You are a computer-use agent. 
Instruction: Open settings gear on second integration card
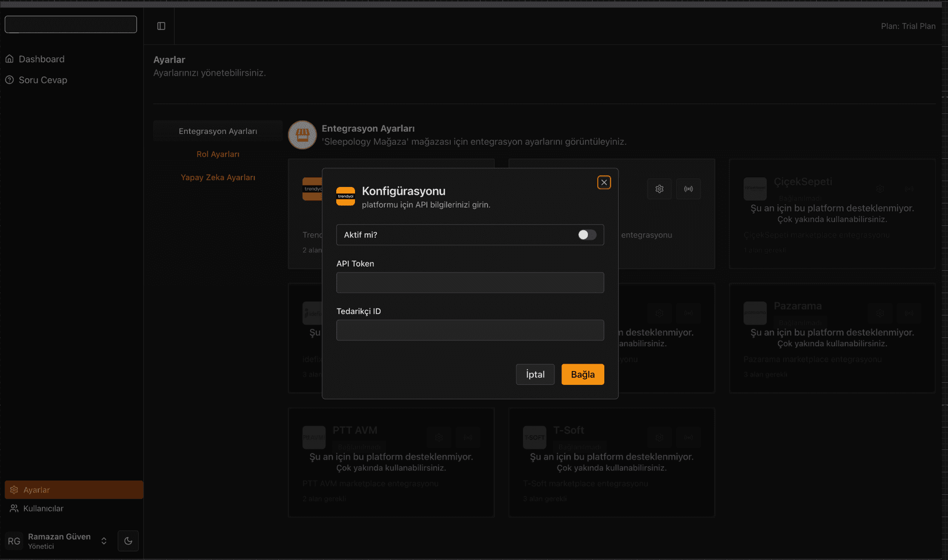click(659, 189)
